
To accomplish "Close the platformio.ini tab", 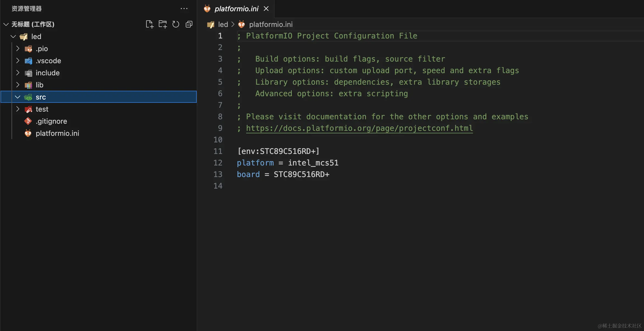I will [266, 9].
